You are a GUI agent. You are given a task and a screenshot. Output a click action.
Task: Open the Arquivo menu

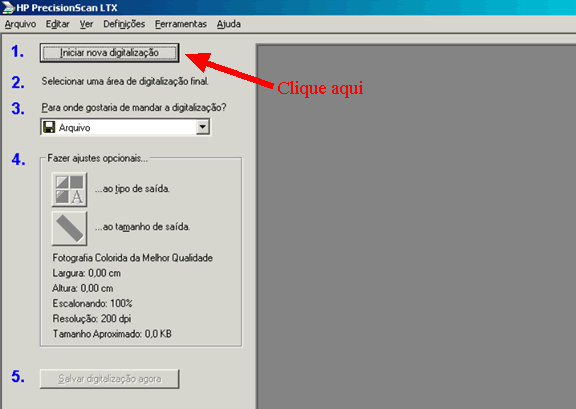pyautogui.click(x=20, y=24)
